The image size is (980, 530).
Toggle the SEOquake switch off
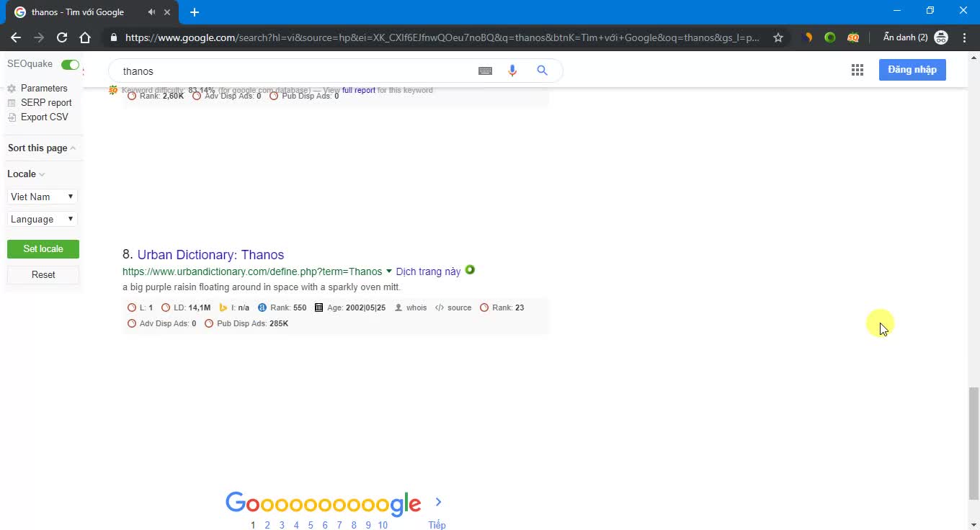70,65
